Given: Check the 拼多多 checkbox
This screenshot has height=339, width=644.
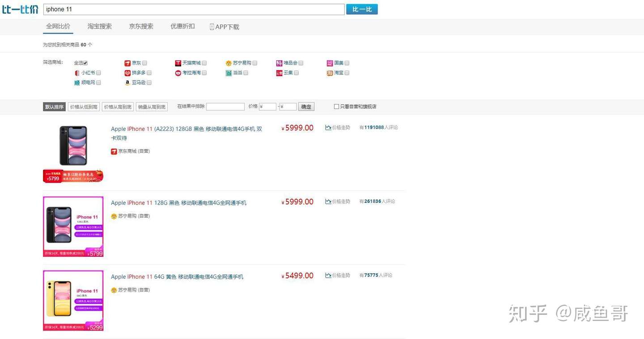Looking at the screenshot, I should pyautogui.click(x=149, y=73).
